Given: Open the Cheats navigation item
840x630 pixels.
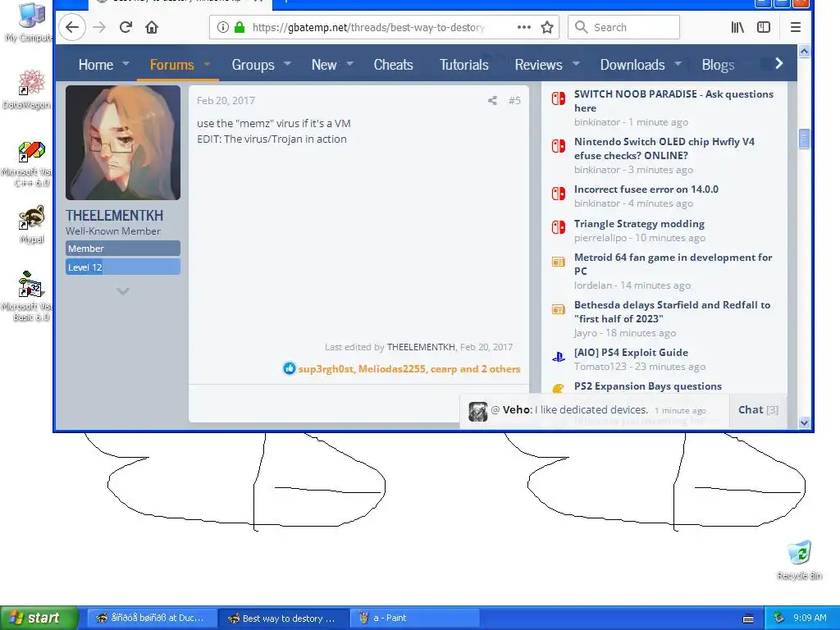Looking at the screenshot, I should [x=393, y=65].
